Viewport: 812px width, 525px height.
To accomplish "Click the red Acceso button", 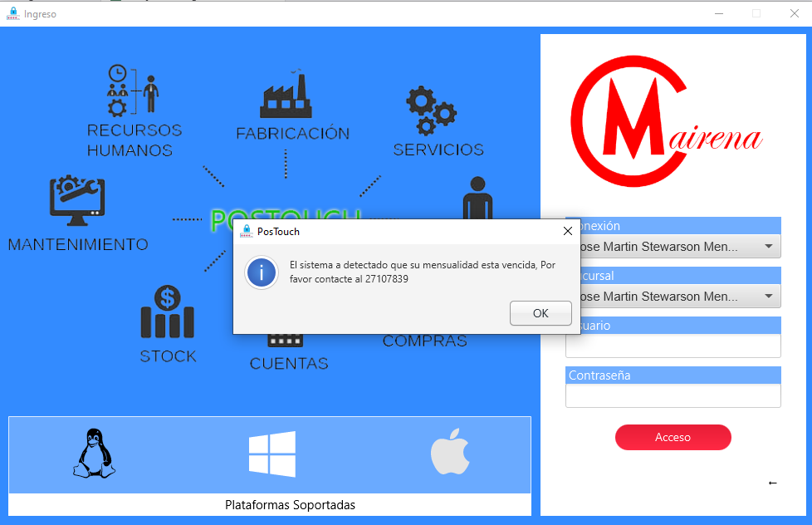I will coord(673,437).
